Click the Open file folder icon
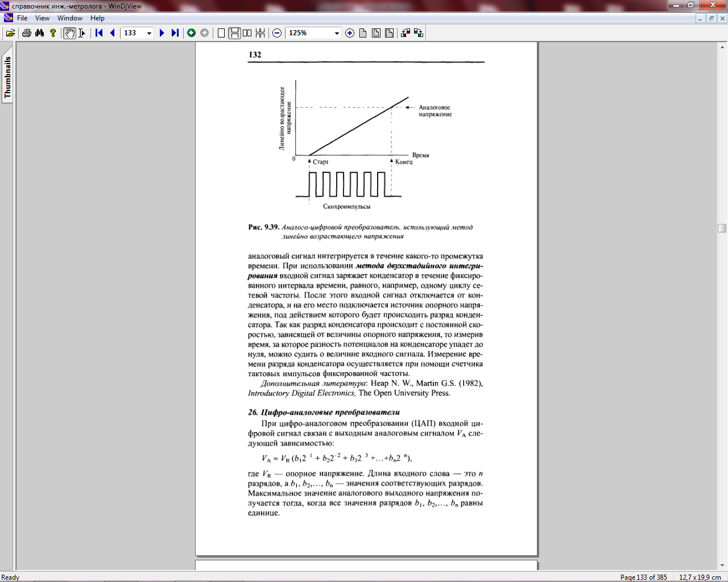Viewport: 728px width, 582px height. click(10, 33)
